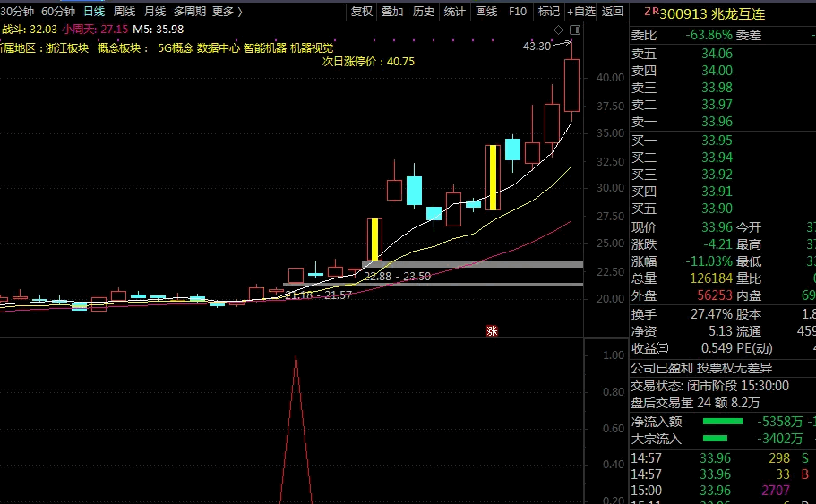Screen dimensions: 816x504
Task: Click the 买三 price 33.92
Action: [x=717, y=175]
